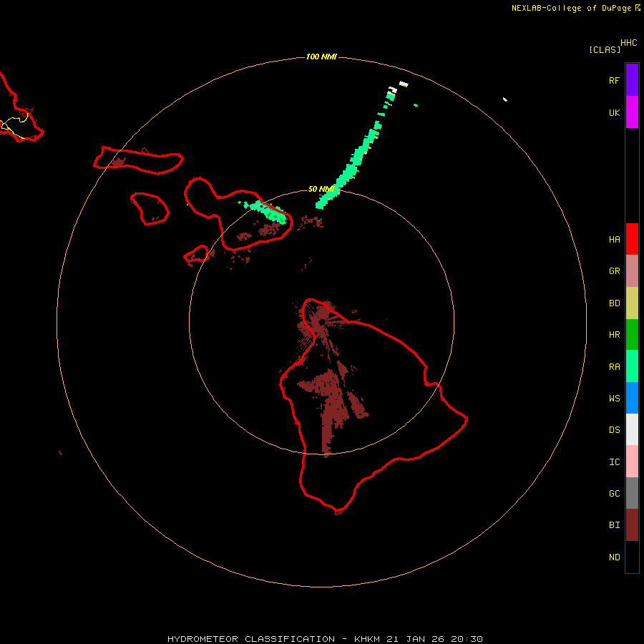This screenshot has width=644, height=644.
Task: Click the HR legend label
Action: [614, 335]
